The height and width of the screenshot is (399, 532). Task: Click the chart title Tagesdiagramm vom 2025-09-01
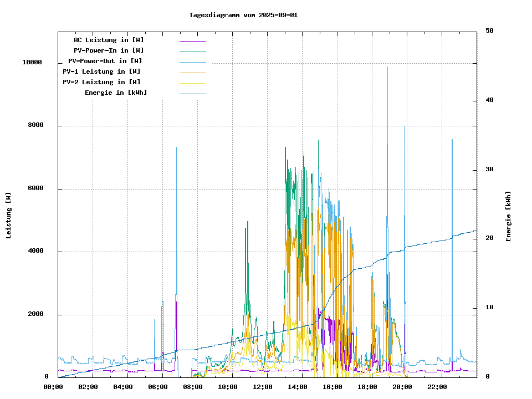(243, 15)
